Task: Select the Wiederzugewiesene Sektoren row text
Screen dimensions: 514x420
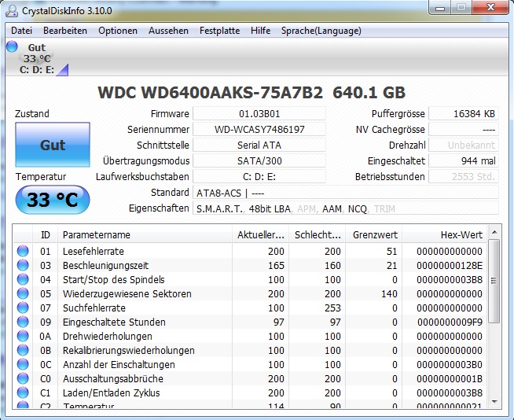Action: tap(127, 293)
